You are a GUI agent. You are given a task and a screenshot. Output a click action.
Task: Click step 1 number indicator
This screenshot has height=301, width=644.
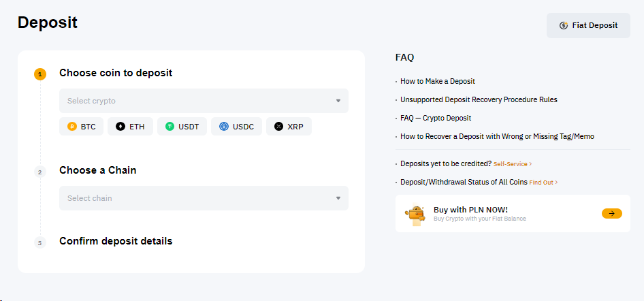[x=40, y=74]
